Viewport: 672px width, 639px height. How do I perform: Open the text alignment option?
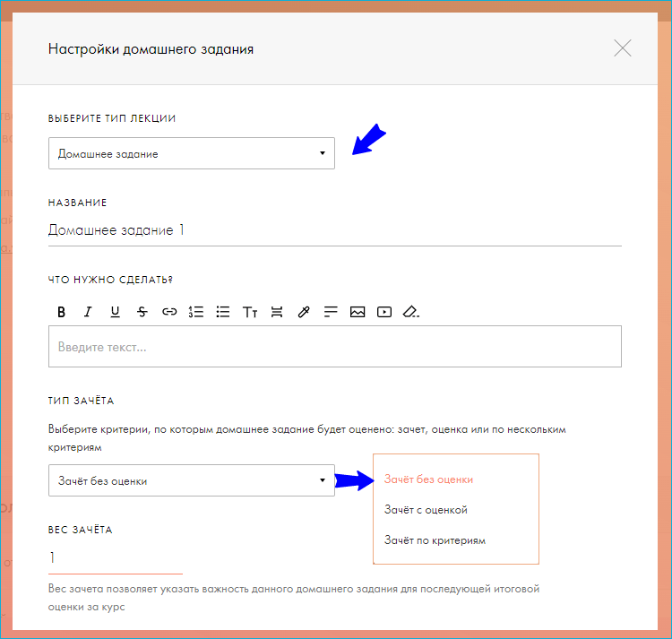click(x=331, y=312)
